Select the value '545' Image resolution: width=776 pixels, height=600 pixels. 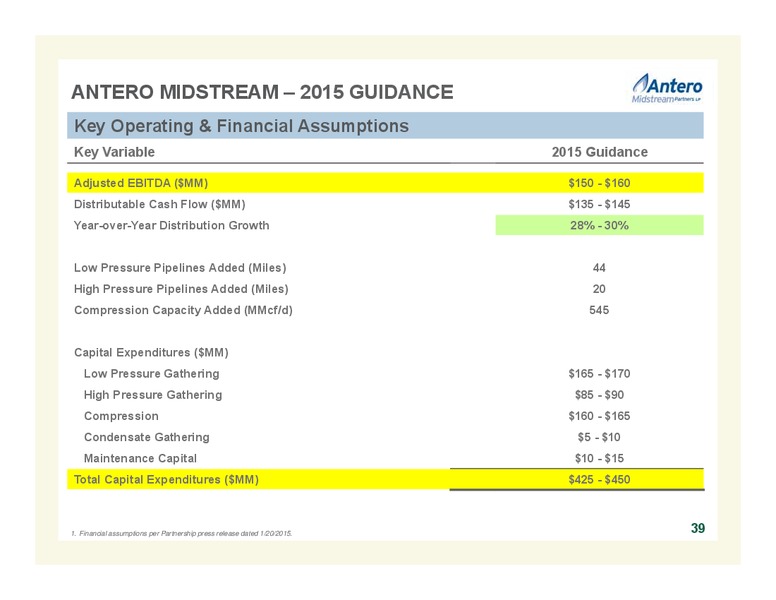[x=599, y=310]
